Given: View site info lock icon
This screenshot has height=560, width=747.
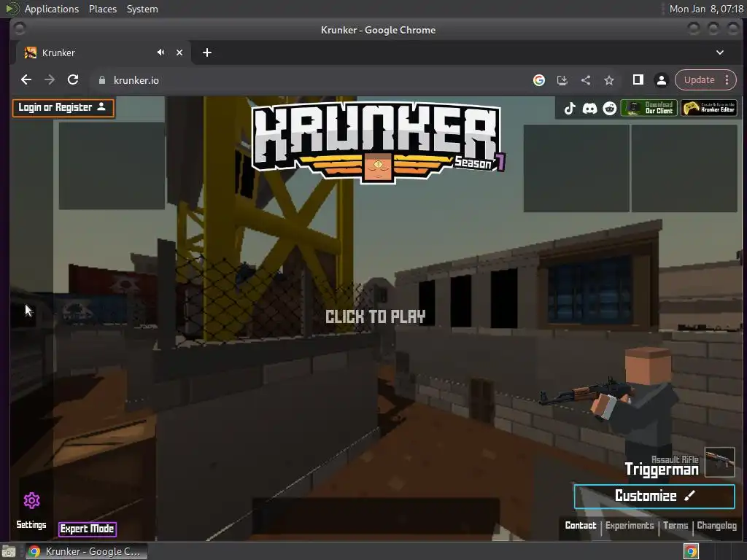Looking at the screenshot, I should (x=101, y=80).
